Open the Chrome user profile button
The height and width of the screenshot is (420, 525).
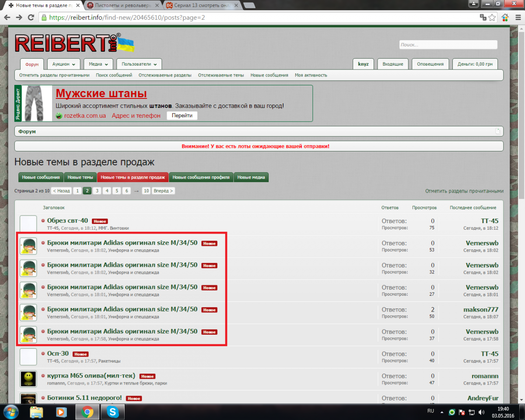point(473,3)
